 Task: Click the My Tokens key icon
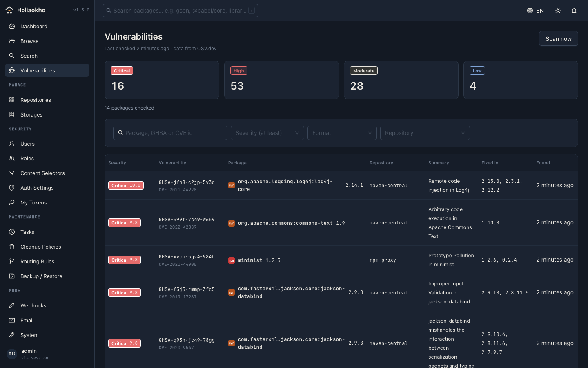12,202
